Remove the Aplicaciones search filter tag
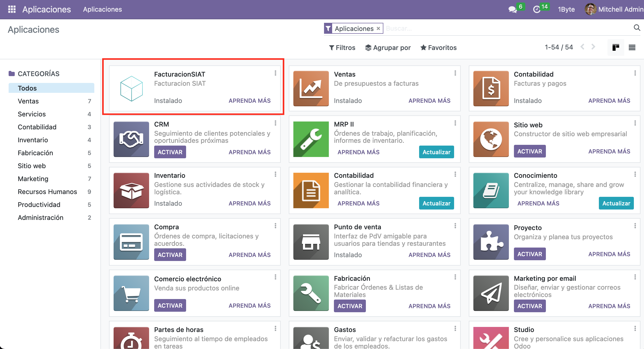The width and height of the screenshot is (644, 349). [x=378, y=28]
